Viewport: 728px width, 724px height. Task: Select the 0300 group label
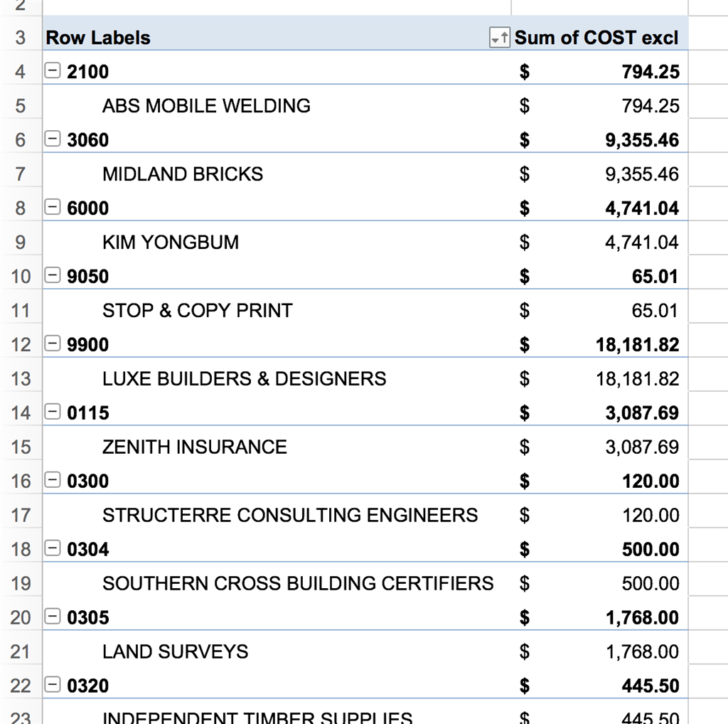click(x=87, y=481)
